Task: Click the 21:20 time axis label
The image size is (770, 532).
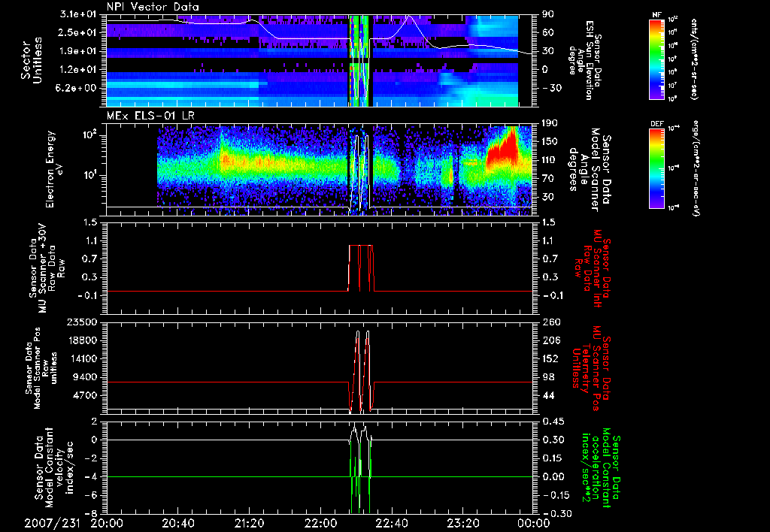Action: click(249, 523)
